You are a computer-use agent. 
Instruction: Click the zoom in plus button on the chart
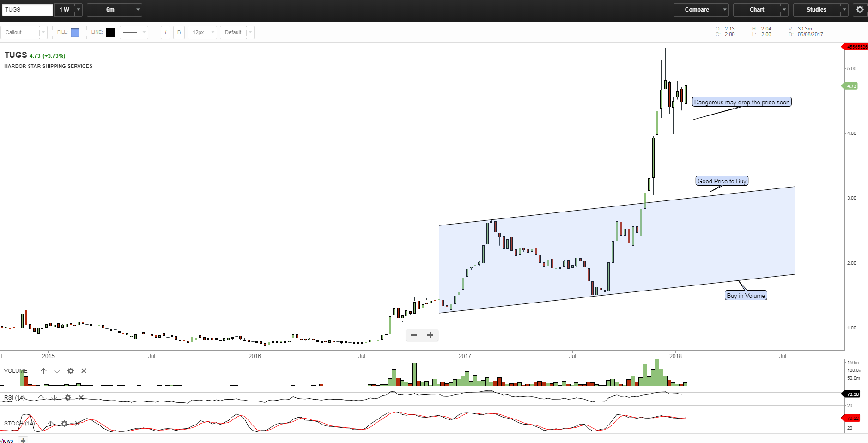[430, 335]
